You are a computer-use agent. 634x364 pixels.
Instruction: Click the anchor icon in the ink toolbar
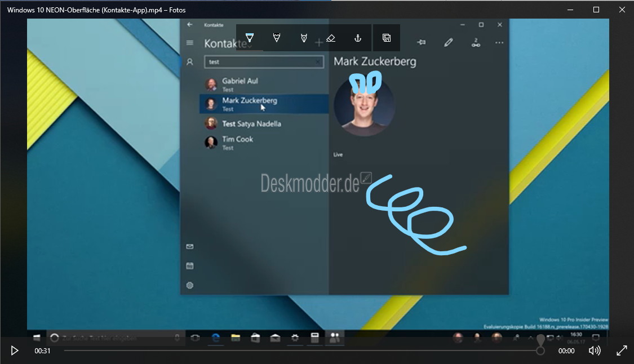click(x=358, y=38)
